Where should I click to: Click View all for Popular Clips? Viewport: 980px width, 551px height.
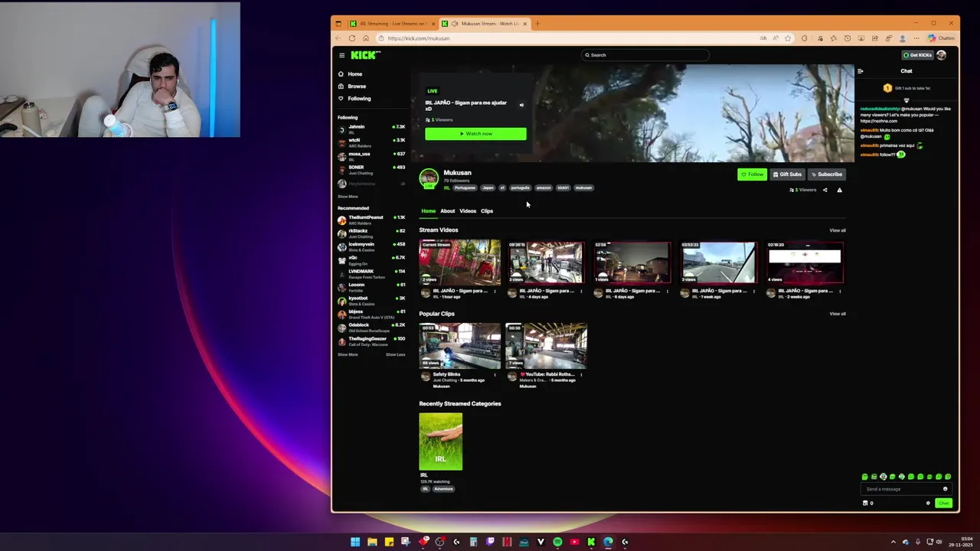(838, 314)
